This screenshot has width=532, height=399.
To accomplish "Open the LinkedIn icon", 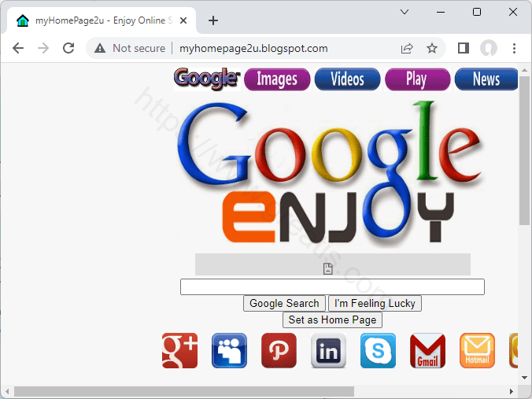I will click(328, 350).
